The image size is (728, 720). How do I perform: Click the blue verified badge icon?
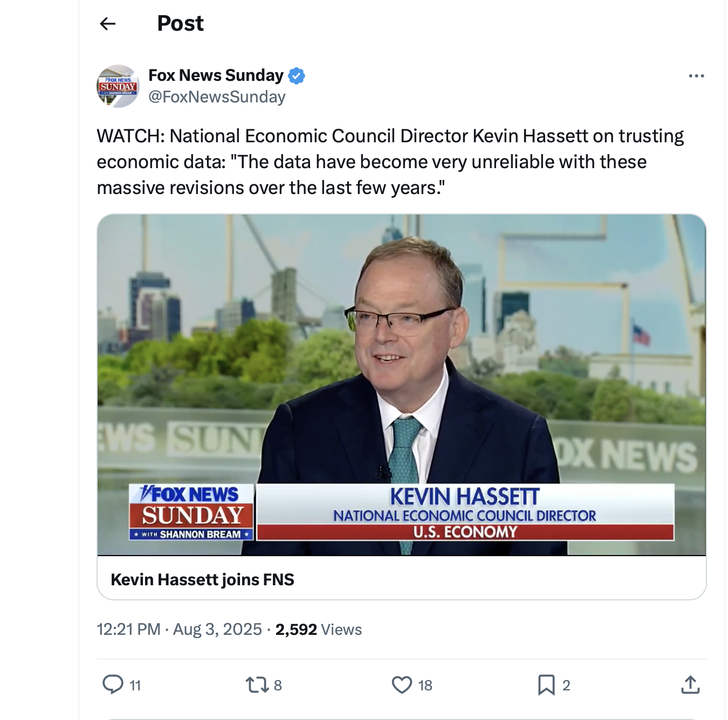297,76
